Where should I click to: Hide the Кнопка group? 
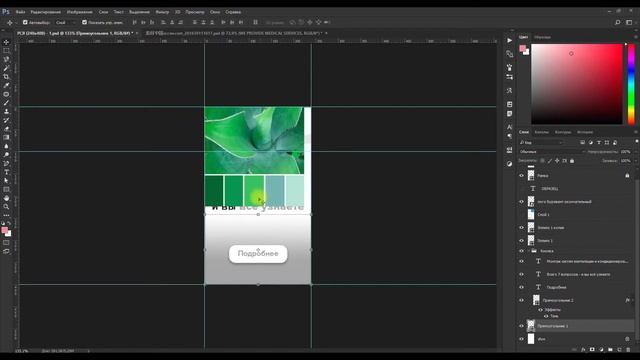[521, 251]
